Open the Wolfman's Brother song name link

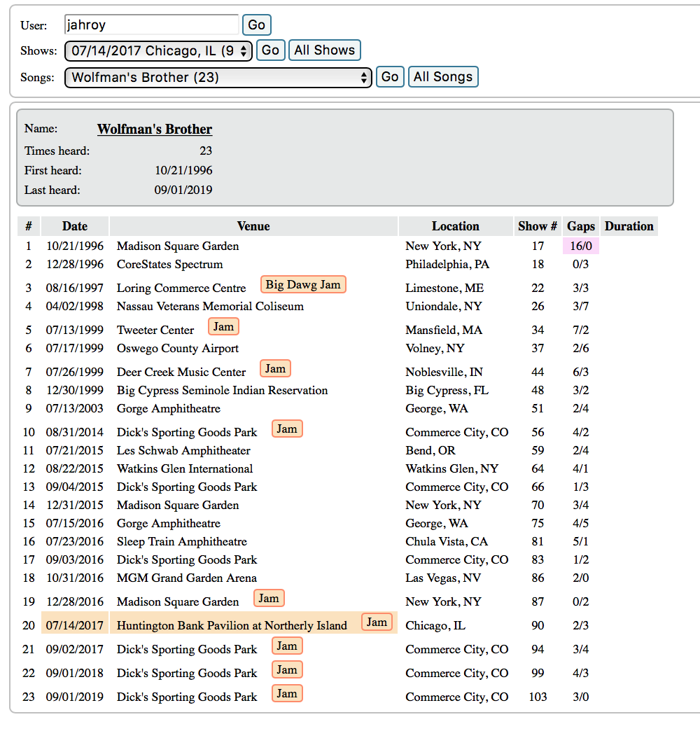click(x=155, y=130)
